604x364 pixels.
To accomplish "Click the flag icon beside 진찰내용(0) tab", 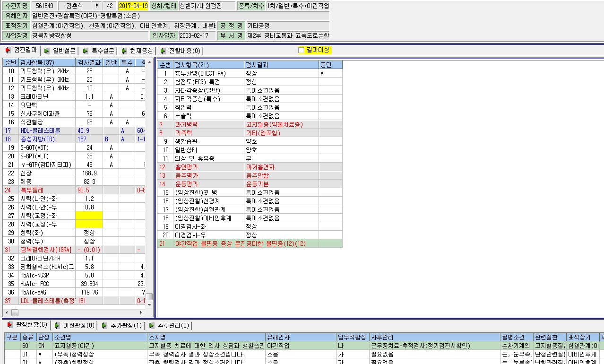I will [163, 51].
